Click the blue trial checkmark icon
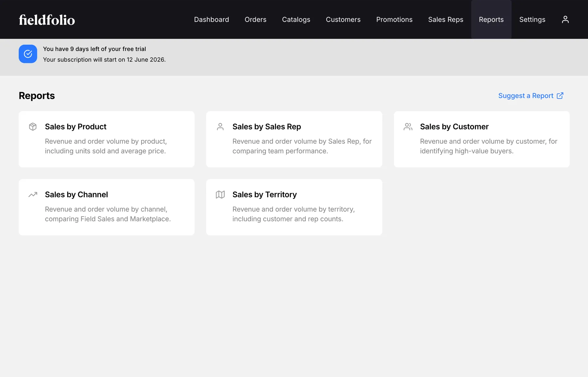Image resolution: width=588 pixels, height=377 pixels. pos(28,54)
